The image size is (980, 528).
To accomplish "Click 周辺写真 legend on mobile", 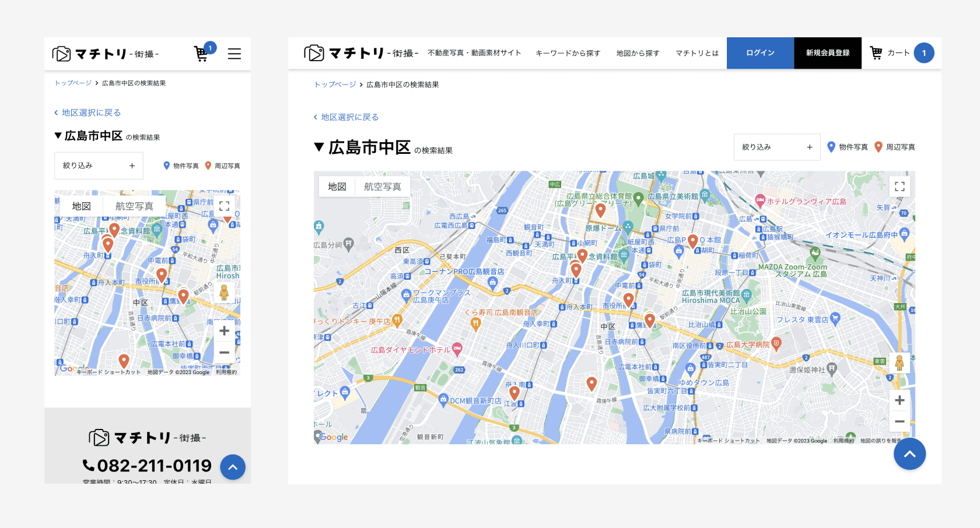I will coord(222,166).
